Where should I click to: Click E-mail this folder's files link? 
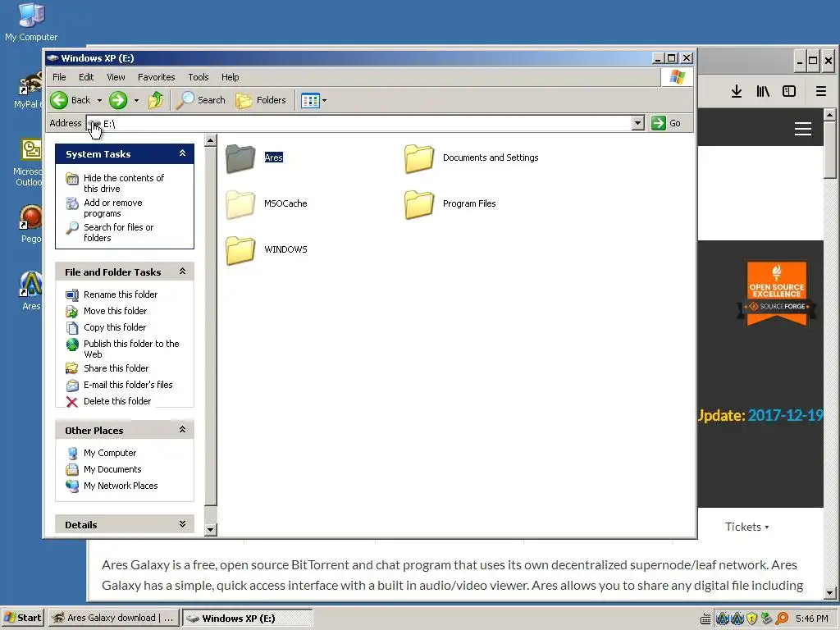coord(128,385)
